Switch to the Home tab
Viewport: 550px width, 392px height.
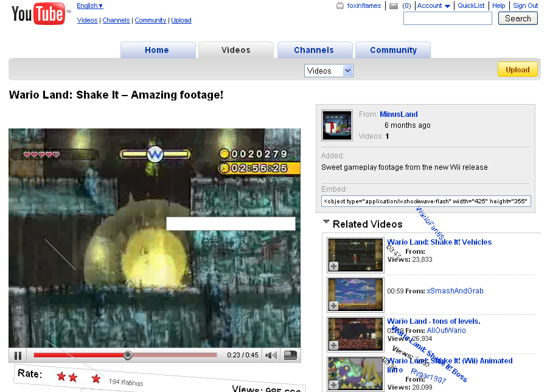157,50
